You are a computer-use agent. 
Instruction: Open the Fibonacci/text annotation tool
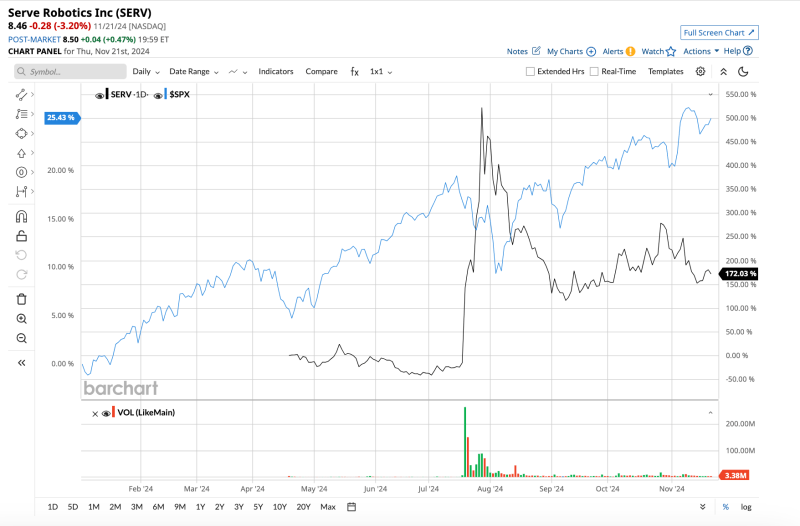(21, 114)
